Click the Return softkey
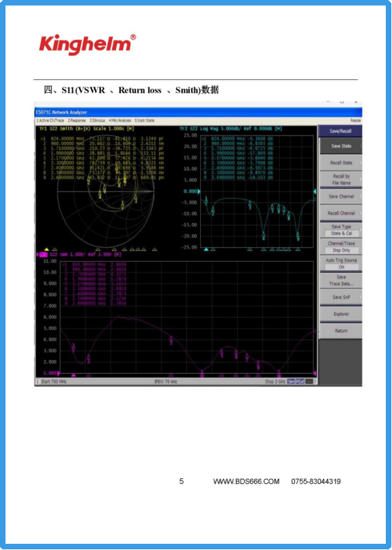Viewport: 392px width, 550px height. tap(340, 331)
